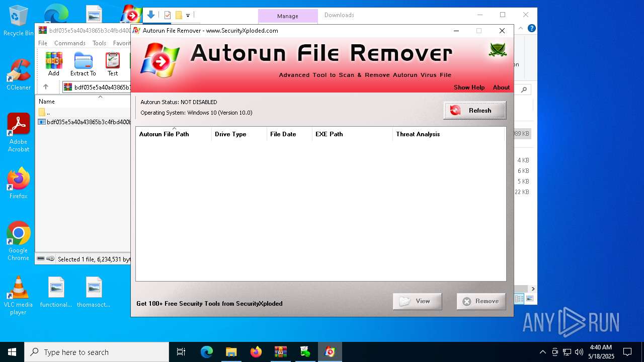
Task: Switch Explorer to large icons view
Action: click(x=529, y=299)
